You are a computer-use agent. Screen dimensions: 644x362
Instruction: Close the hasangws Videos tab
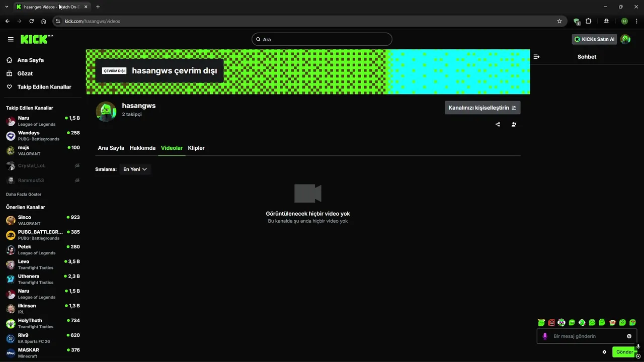tap(86, 7)
